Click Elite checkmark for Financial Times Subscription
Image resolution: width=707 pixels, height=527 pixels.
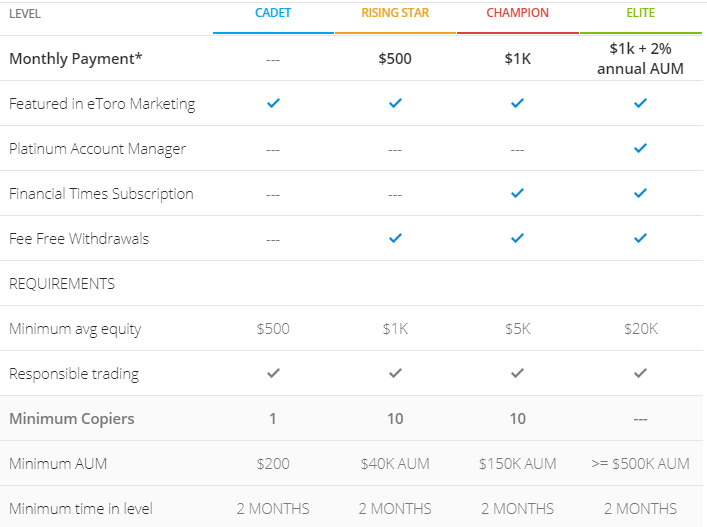coord(640,193)
